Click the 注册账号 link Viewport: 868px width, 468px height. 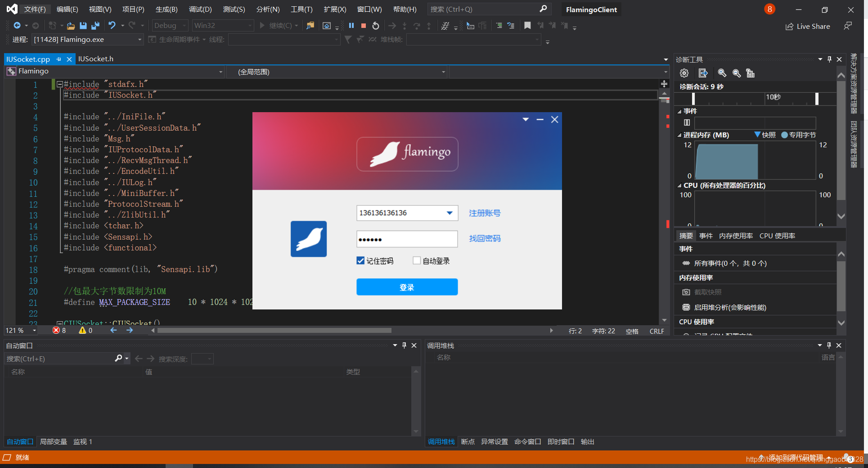pyautogui.click(x=485, y=213)
